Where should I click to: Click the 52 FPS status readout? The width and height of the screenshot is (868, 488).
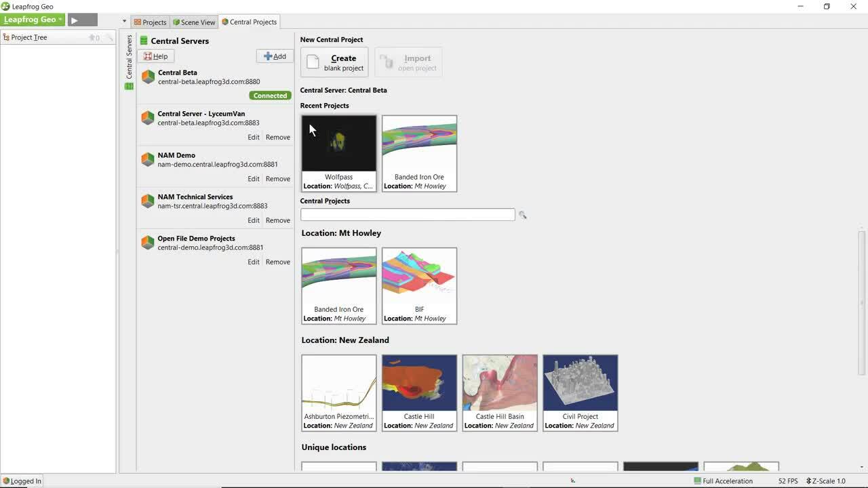tap(788, 481)
